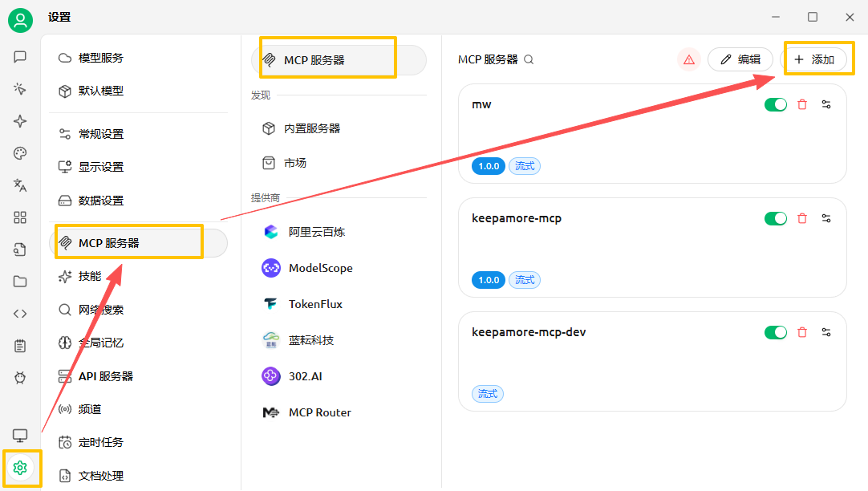Image resolution: width=868 pixels, height=491 pixels.
Task: Open 常规设置 page
Action: click(139, 134)
